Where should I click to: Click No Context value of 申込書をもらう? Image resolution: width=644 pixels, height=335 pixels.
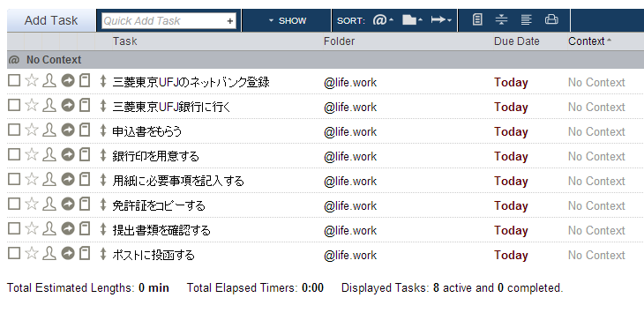point(596,131)
